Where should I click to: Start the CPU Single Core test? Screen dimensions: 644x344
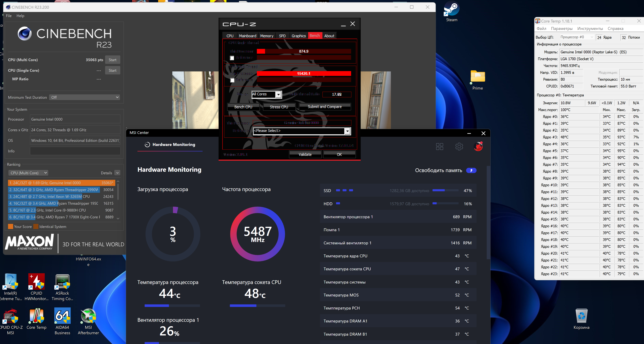(x=113, y=71)
